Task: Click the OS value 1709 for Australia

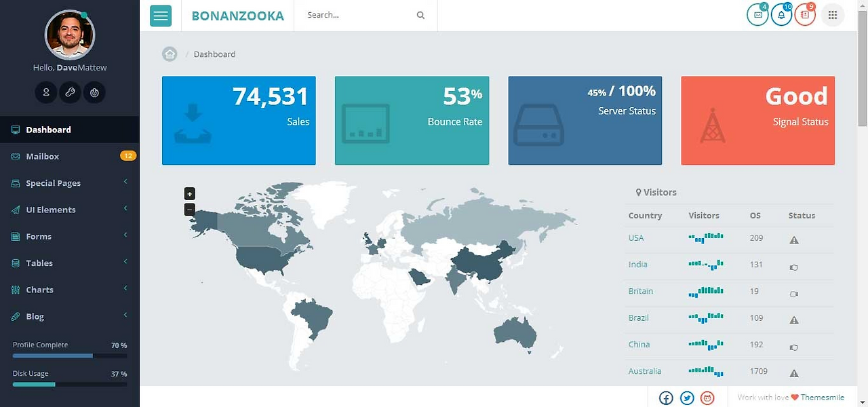Action: [759, 371]
